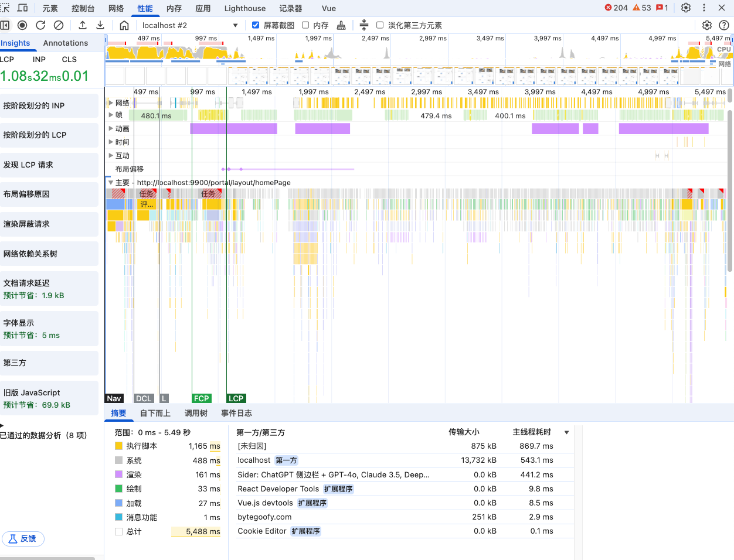Screen dimensions: 734x560
Task: Open the 自下而上 tab
Action: pos(155,413)
